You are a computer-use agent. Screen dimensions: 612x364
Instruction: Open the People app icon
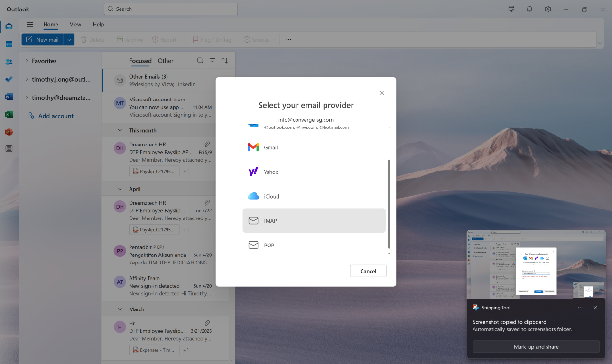tap(9, 62)
